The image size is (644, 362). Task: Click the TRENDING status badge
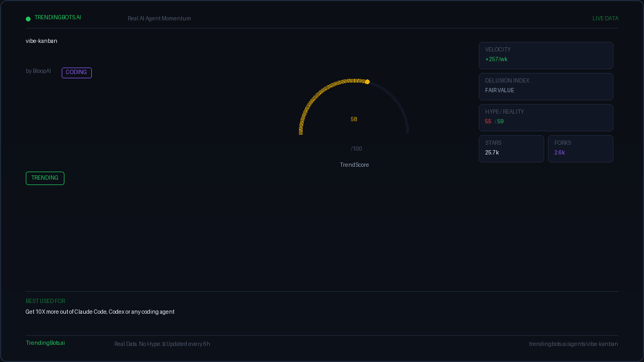click(x=45, y=178)
